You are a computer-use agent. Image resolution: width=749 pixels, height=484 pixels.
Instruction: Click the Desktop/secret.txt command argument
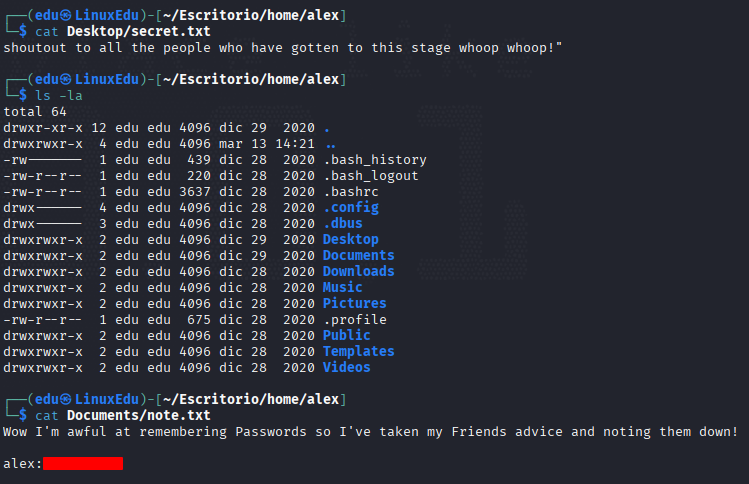click(139, 32)
